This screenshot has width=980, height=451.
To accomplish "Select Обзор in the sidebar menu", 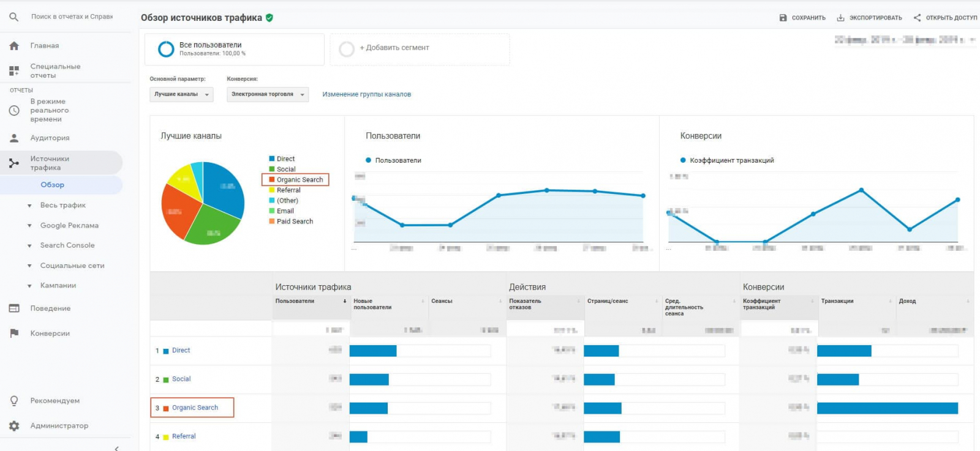I will (53, 185).
